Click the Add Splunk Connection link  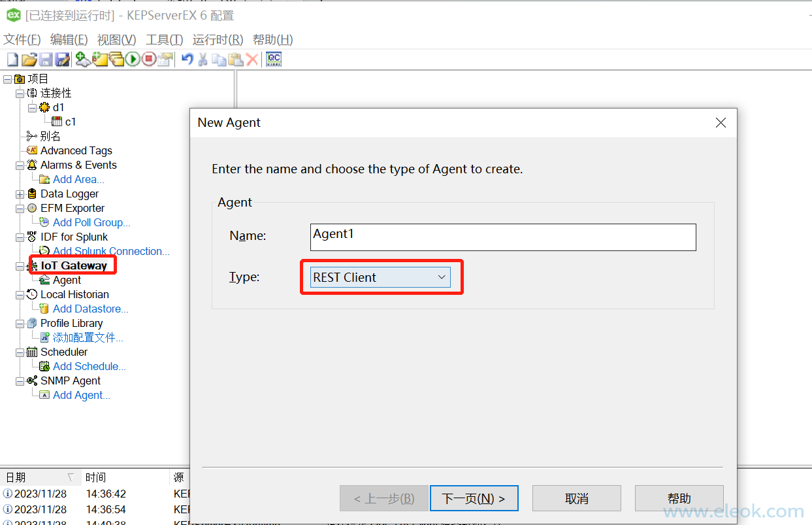click(111, 251)
